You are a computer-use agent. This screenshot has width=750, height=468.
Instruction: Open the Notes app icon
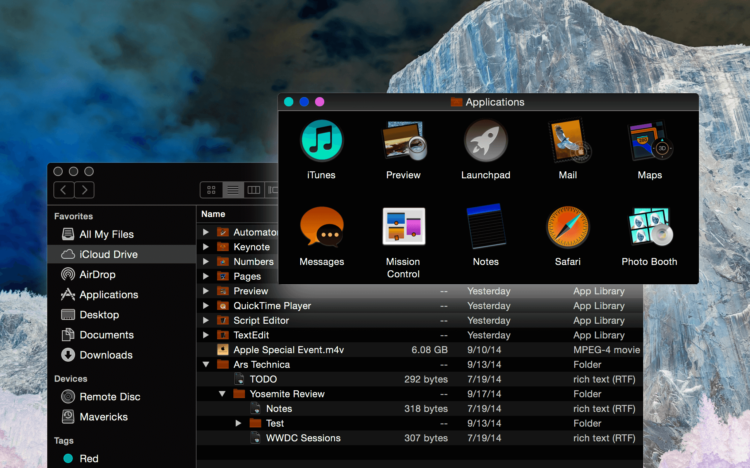point(485,226)
